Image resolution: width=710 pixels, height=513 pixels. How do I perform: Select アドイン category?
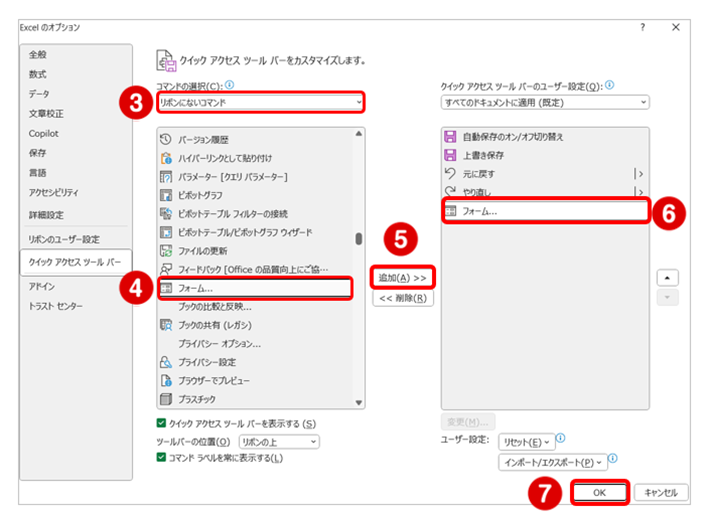click(76, 286)
